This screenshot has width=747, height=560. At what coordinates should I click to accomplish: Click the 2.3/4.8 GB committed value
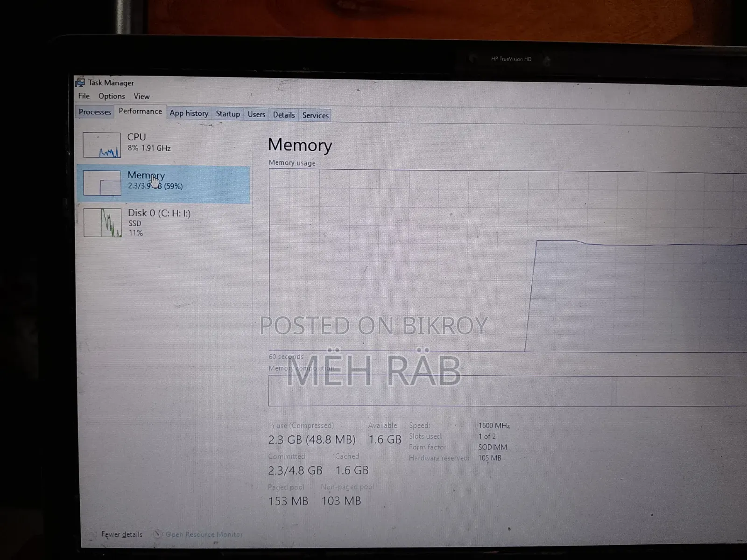(296, 470)
